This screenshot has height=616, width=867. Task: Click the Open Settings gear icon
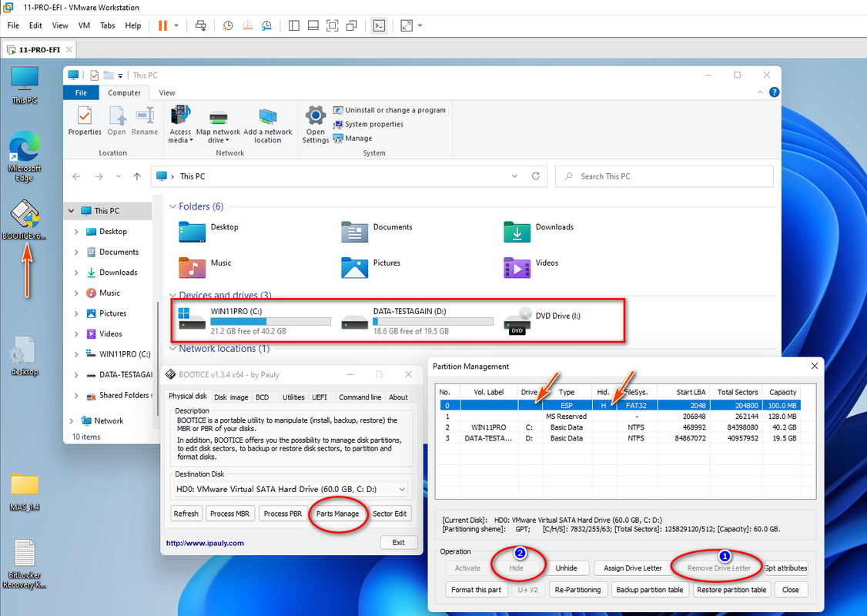click(x=315, y=125)
